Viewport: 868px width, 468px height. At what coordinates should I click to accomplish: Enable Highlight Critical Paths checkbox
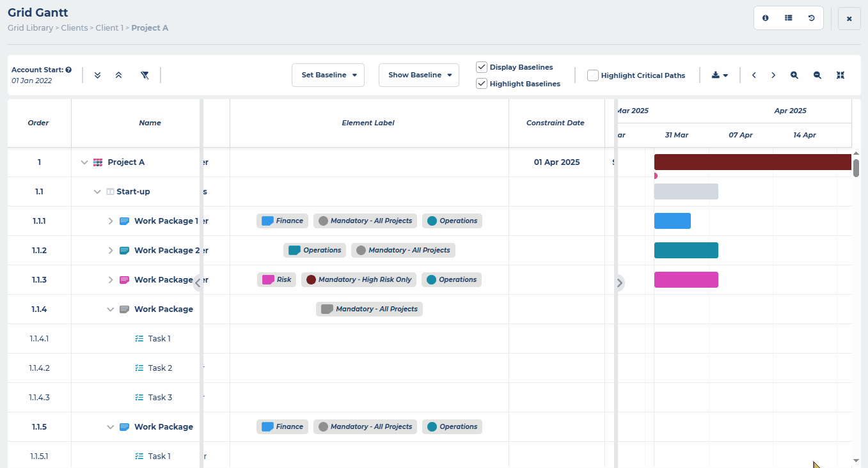(x=593, y=75)
